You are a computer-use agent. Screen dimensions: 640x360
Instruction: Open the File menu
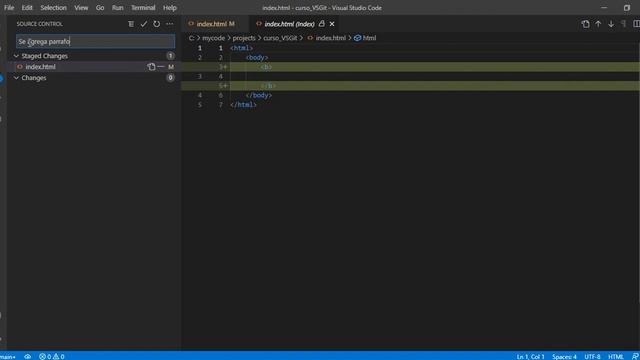[x=9, y=8]
